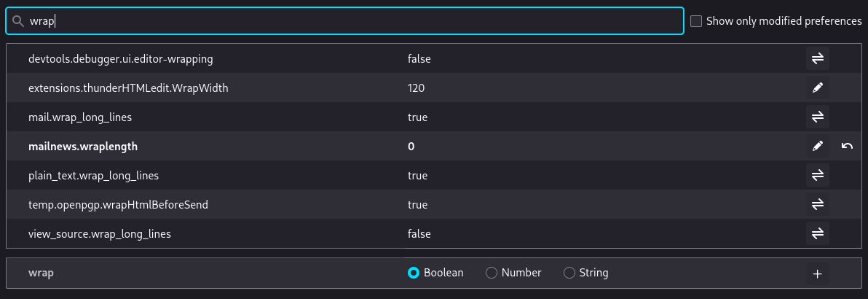Toggle view_source.wrap_long_lines value icon

[818, 234]
